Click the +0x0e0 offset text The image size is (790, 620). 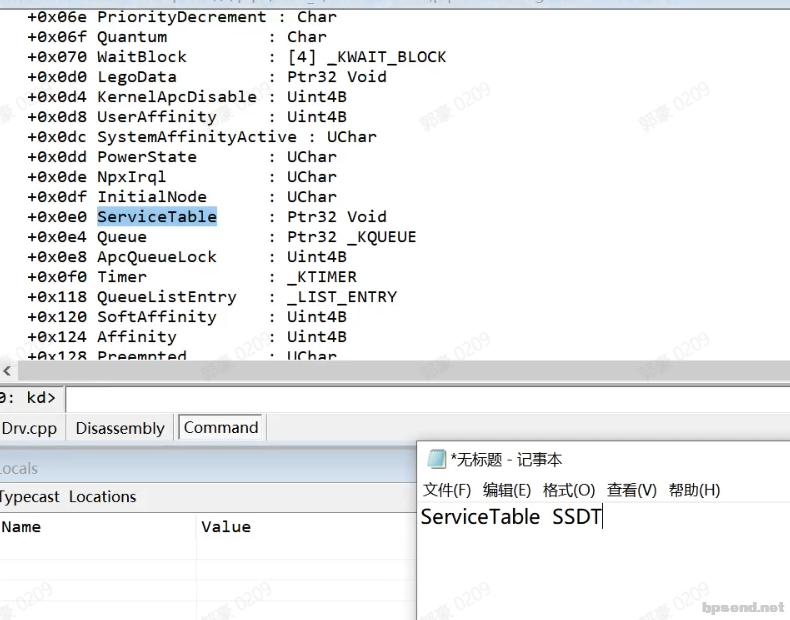click(x=56, y=217)
